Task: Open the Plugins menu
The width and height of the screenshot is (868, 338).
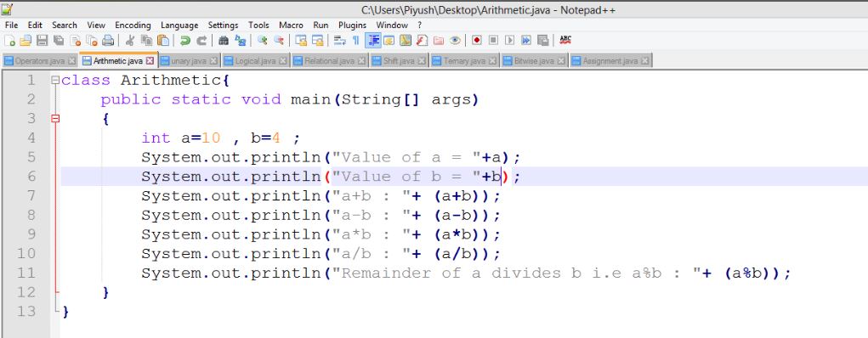Action: pyautogui.click(x=352, y=25)
